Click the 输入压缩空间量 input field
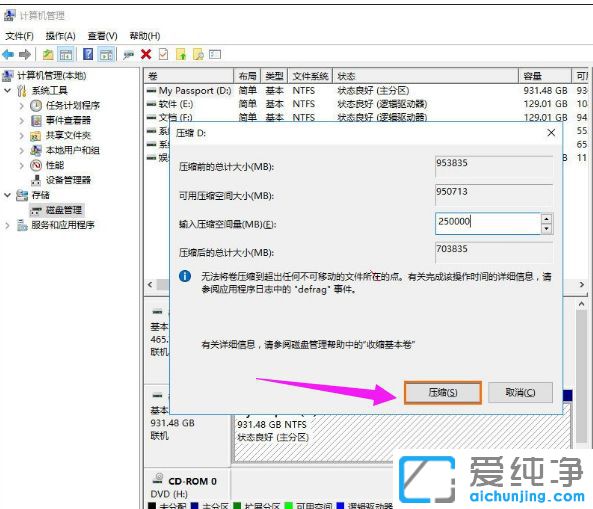593x509 pixels. [x=488, y=223]
